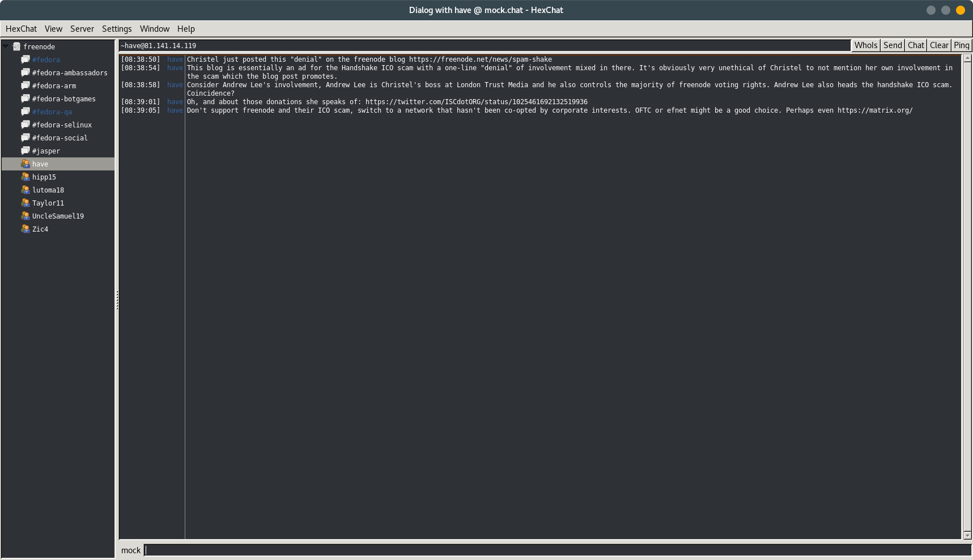973x560 pixels.
Task: Switch to #fedora-qa channel name
Action: pyautogui.click(x=52, y=112)
